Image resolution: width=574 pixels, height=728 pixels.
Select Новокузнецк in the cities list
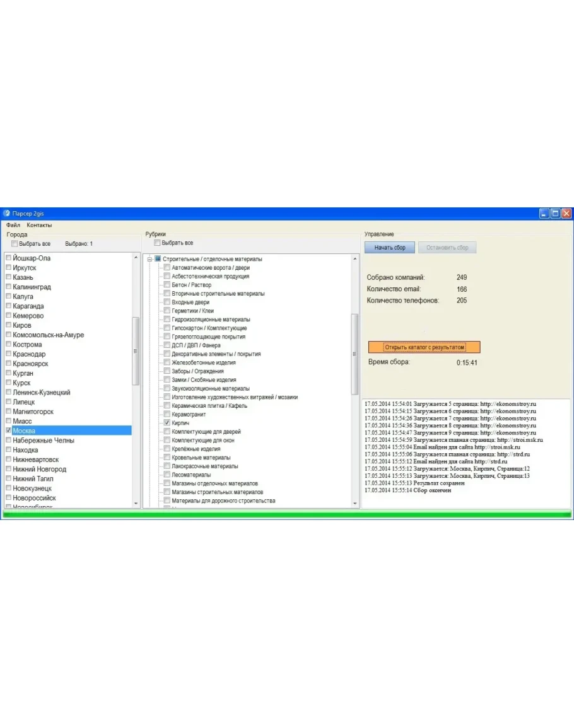(x=32, y=488)
